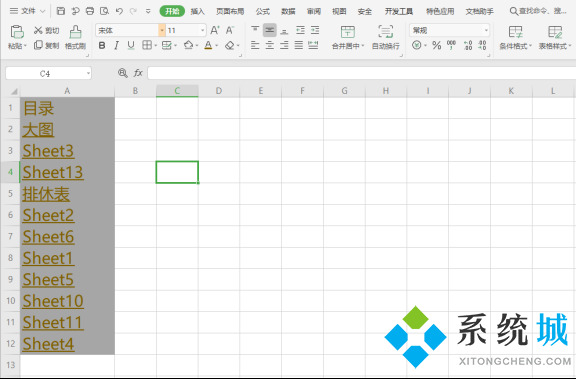
Task: Toggle bold formatting
Action: tap(102, 46)
